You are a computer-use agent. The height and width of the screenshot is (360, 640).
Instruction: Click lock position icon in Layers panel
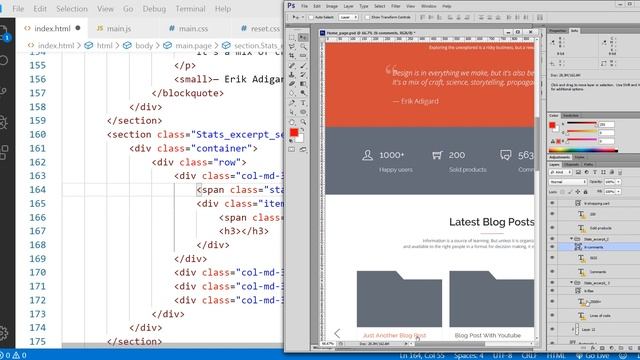pos(578,191)
